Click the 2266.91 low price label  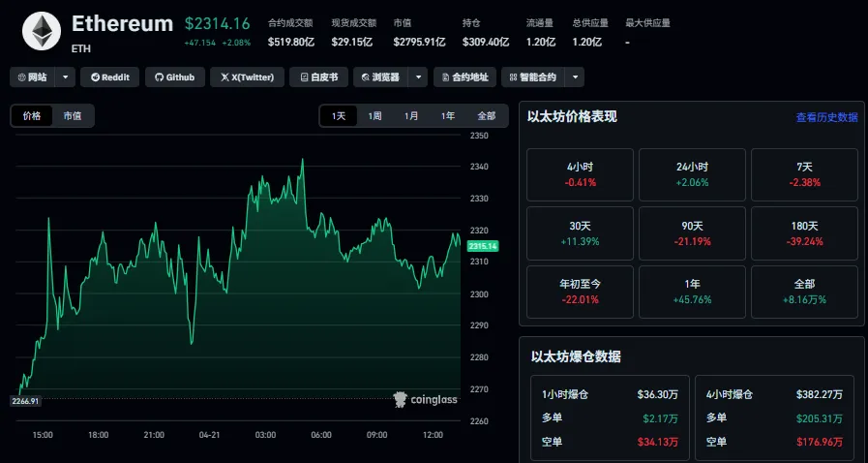point(25,401)
